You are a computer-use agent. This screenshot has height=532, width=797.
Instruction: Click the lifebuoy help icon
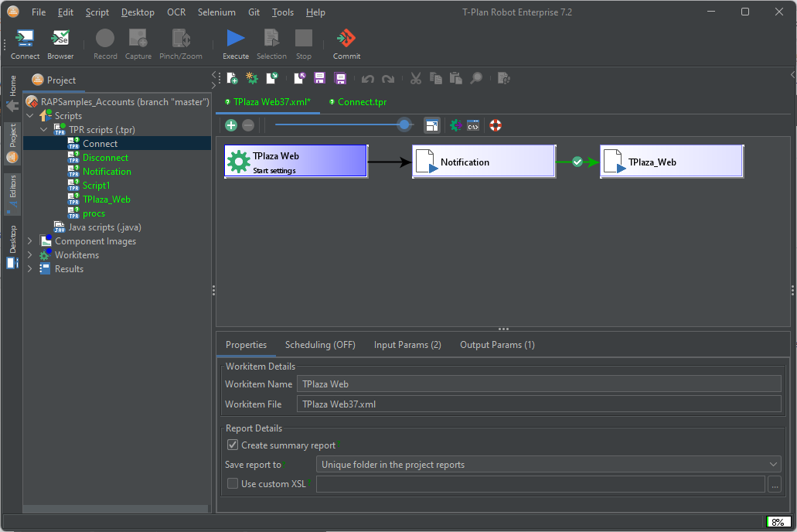point(496,125)
